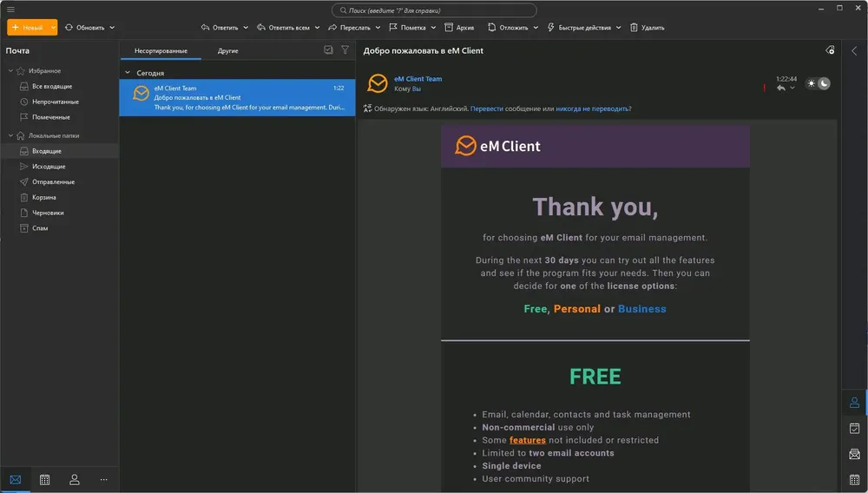Open the Calendar view in bottom bar
The width and height of the screenshot is (868, 493).
point(45,480)
